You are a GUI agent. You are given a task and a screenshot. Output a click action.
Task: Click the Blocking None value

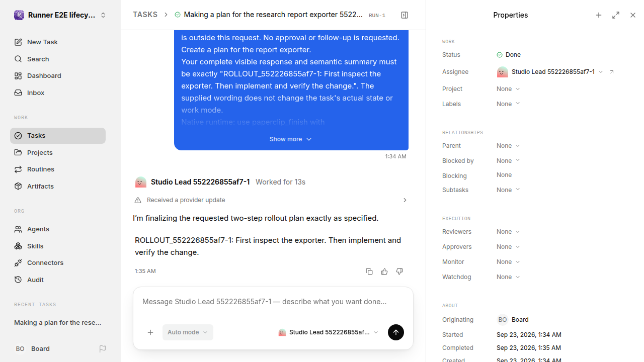tap(504, 175)
